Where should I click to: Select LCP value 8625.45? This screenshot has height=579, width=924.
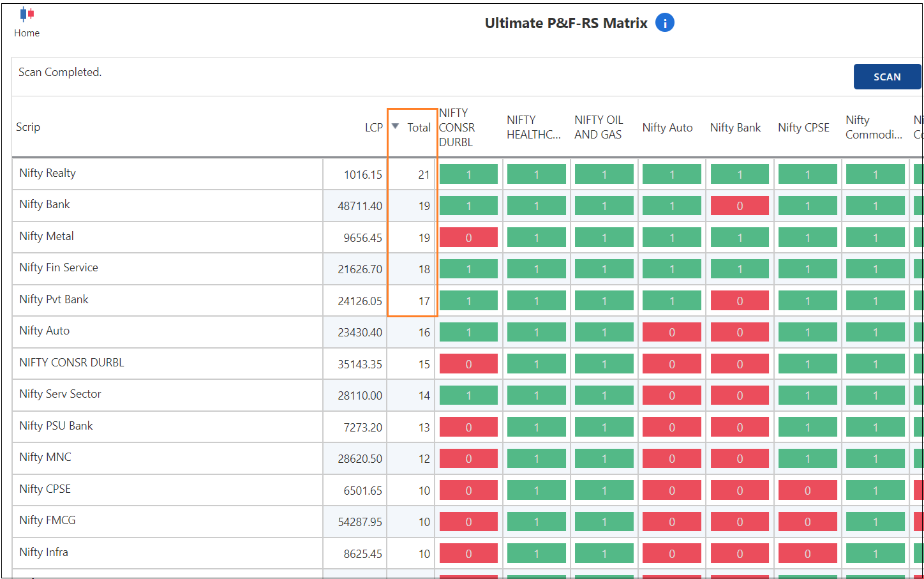point(362,554)
